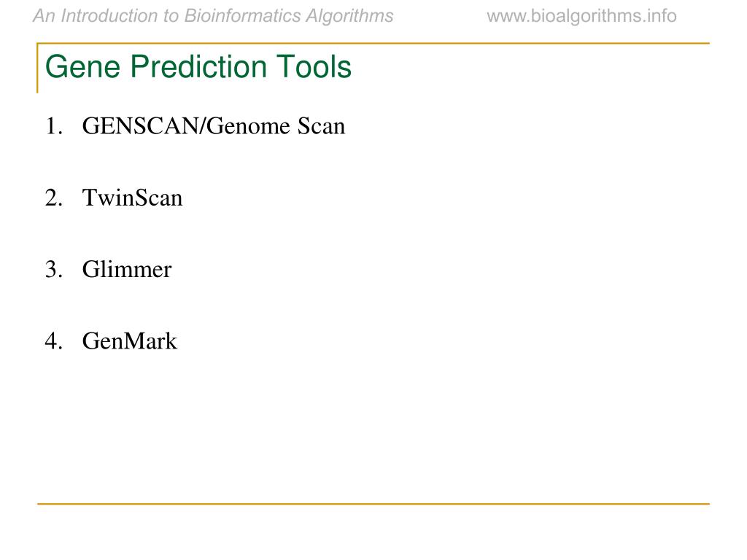This screenshot has width=747, height=560.
Task: Click the word Tools in the title
Action: click(x=314, y=66)
